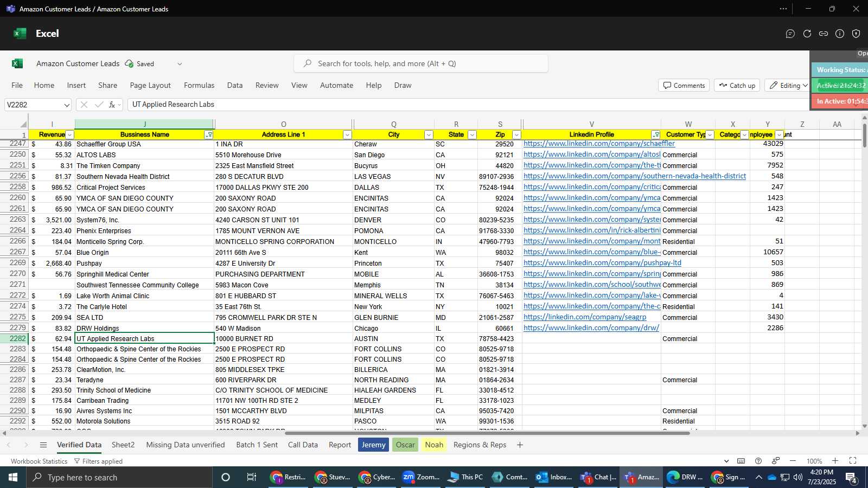Open all sheets list icon
868x488 pixels.
[43, 445]
